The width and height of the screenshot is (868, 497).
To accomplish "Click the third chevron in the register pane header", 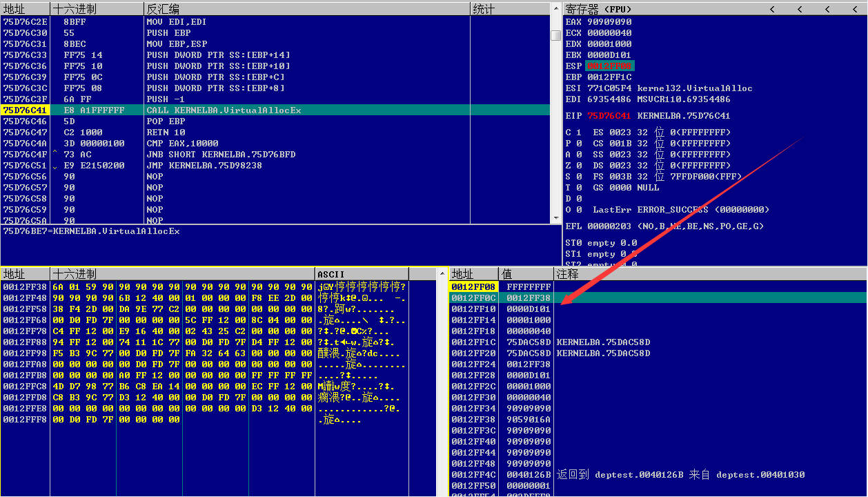I will pos(829,8).
